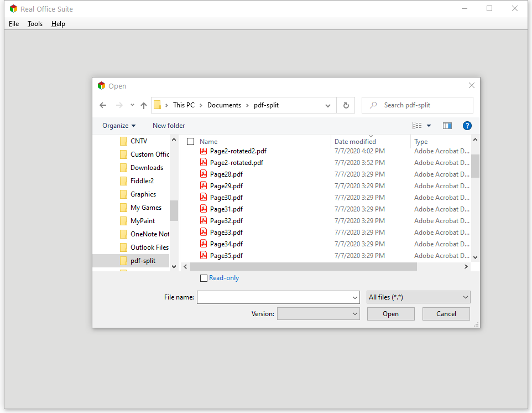Select the Page34.pdf icon
This screenshot has height=413, width=532.
click(x=203, y=244)
